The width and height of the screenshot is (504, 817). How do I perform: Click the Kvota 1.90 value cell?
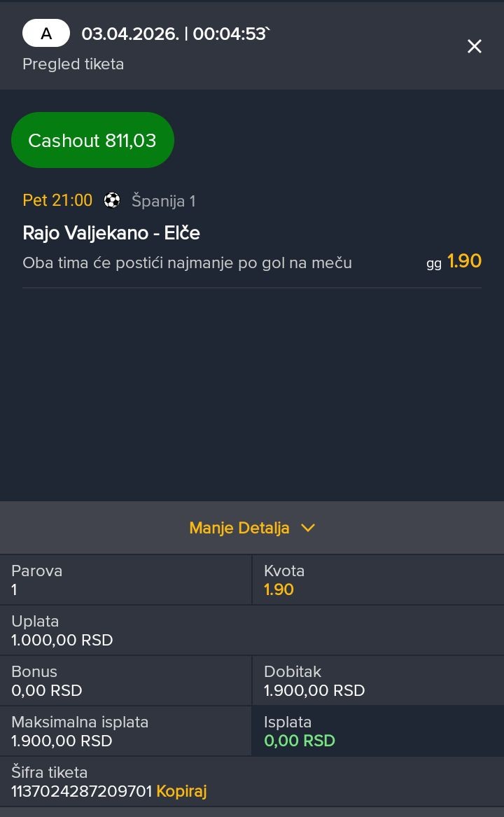tap(279, 589)
